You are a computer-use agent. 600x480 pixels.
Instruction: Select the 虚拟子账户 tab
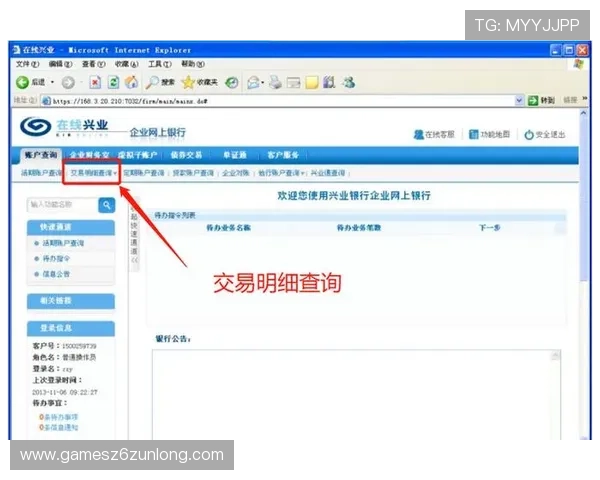click(138, 155)
